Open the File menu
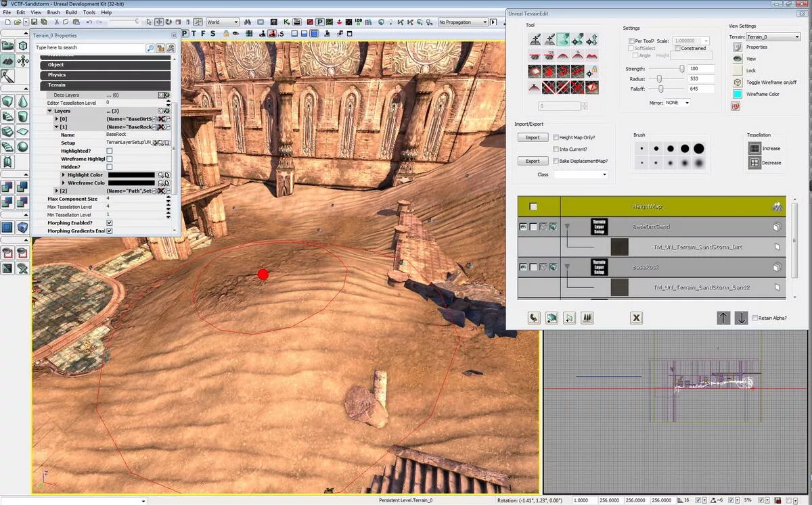 pyautogui.click(x=7, y=12)
